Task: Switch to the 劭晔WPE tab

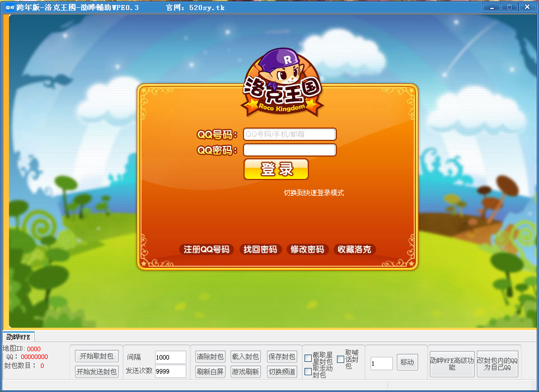Action: point(18,337)
